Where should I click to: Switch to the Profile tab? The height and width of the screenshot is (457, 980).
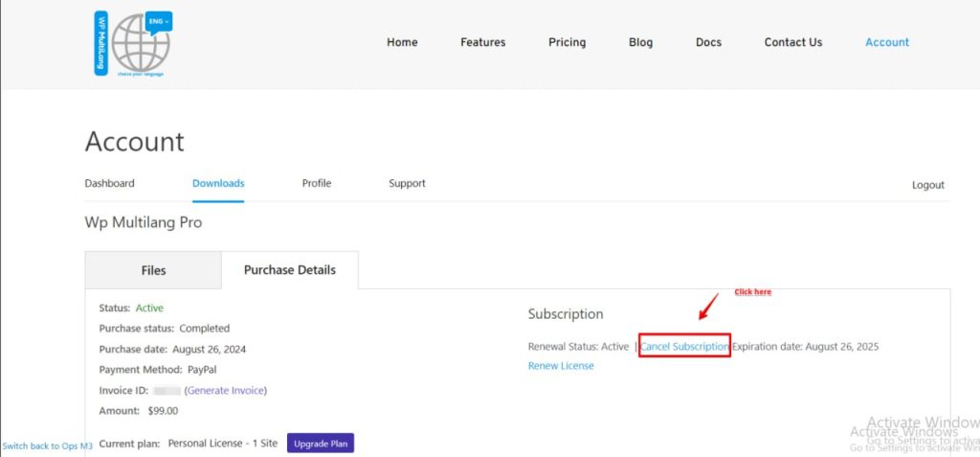click(316, 183)
